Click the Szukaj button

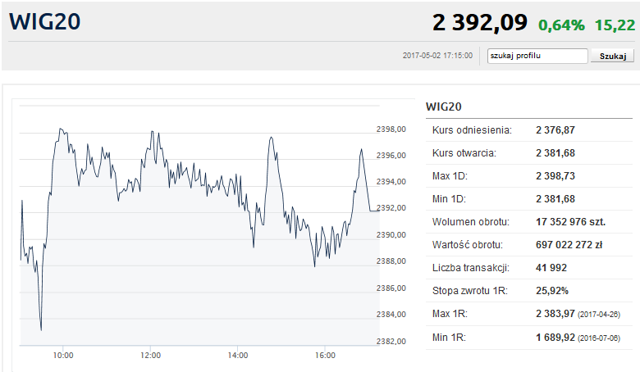click(613, 56)
